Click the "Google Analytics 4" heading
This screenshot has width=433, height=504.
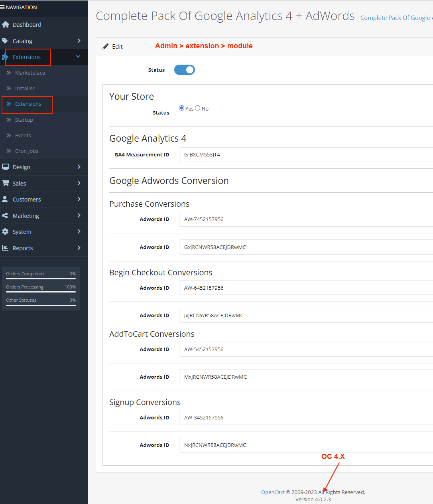point(148,138)
